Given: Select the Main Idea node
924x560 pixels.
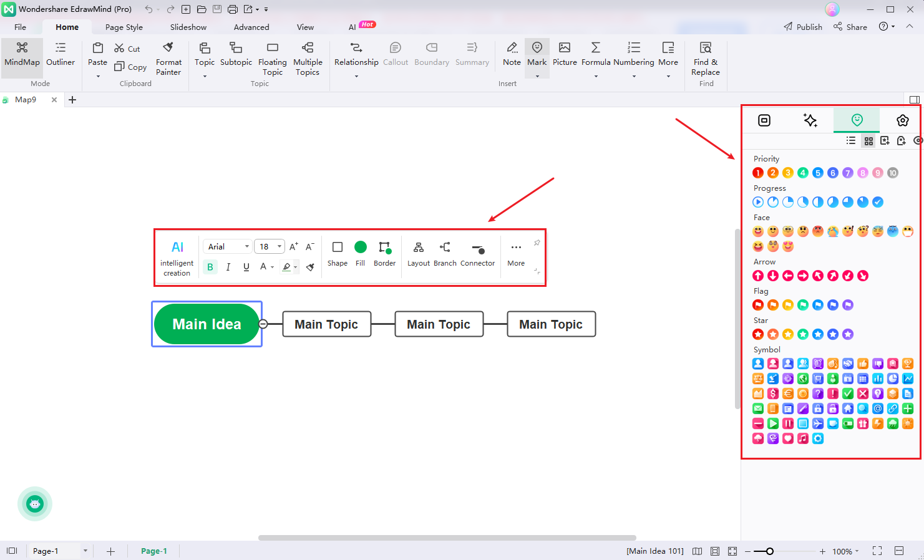Looking at the screenshot, I should (207, 324).
